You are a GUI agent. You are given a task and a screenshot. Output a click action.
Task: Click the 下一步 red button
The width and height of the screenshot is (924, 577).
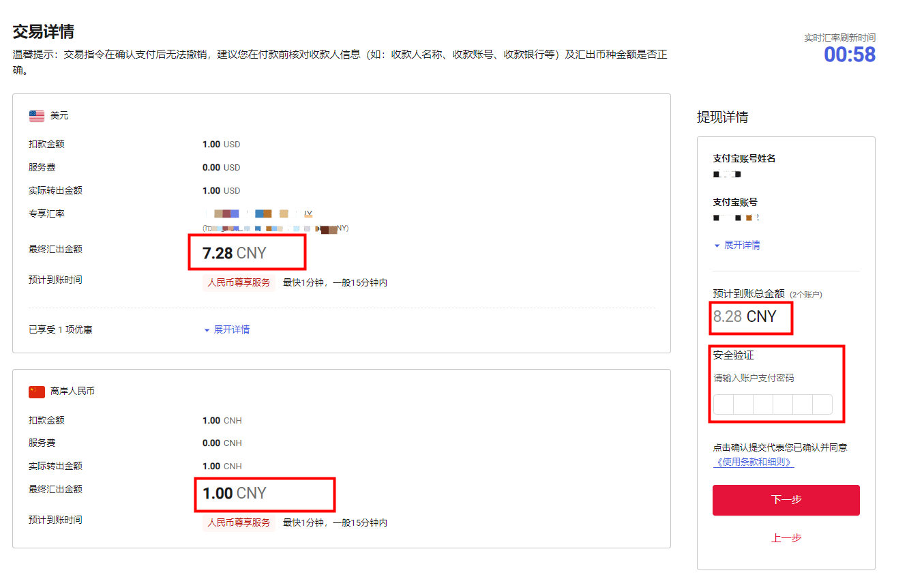click(x=786, y=500)
